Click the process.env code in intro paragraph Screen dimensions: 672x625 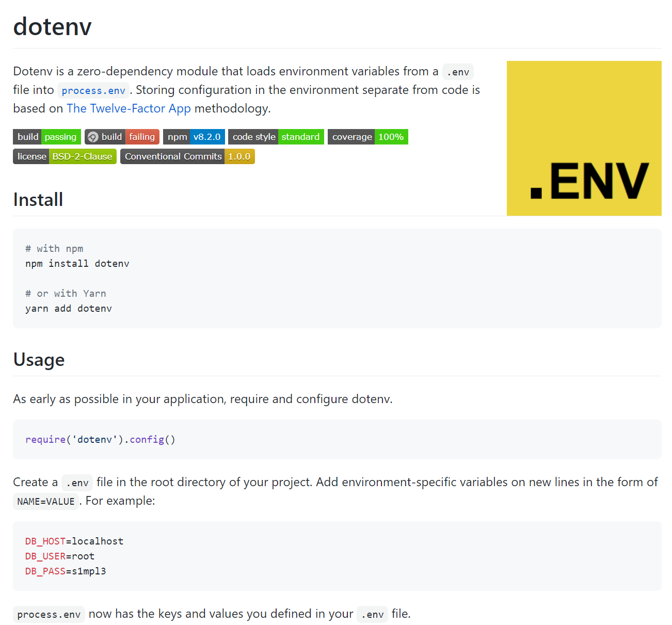pos(93,90)
